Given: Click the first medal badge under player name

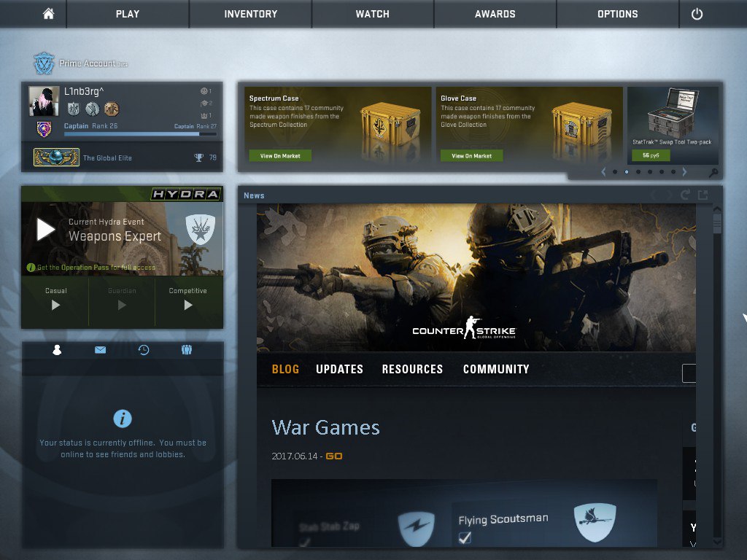Looking at the screenshot, I should [74, 109].
